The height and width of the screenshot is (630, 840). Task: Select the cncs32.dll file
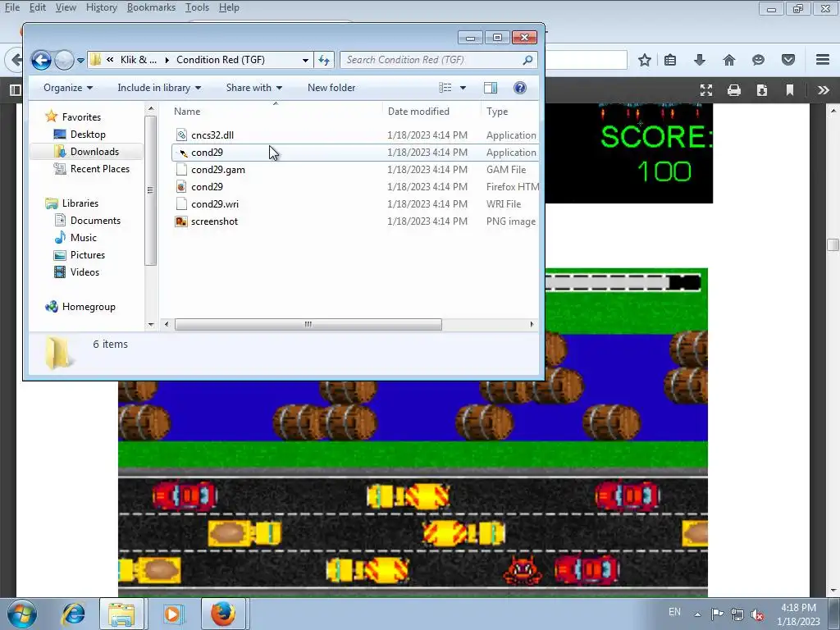pyautogui.click(x=212, y=135)
